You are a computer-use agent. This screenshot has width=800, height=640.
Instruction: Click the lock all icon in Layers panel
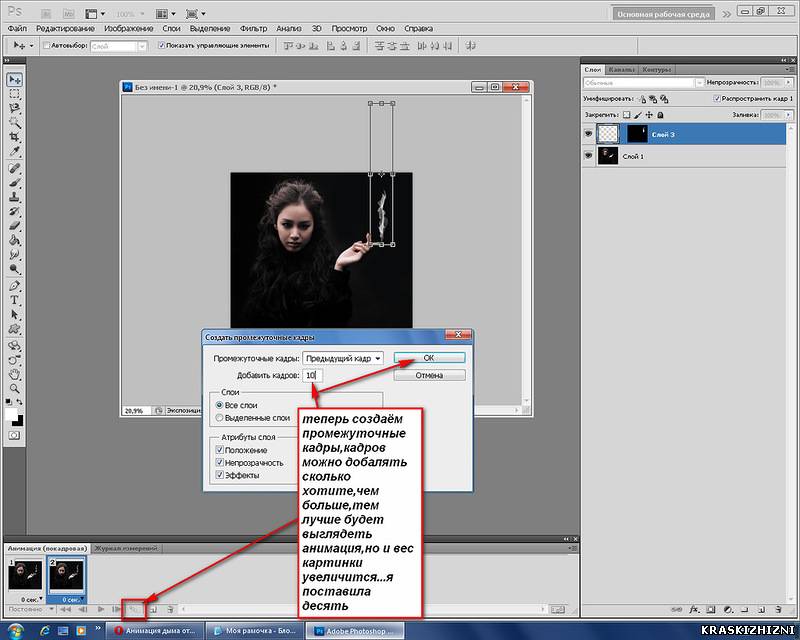tap(660, 115)
